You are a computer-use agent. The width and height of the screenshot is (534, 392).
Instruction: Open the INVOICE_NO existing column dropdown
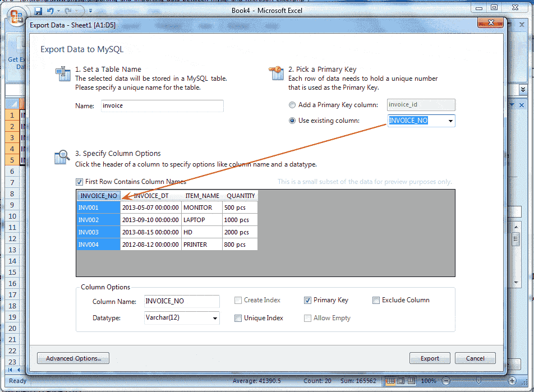pyautogui.click(x=451, y=121)
